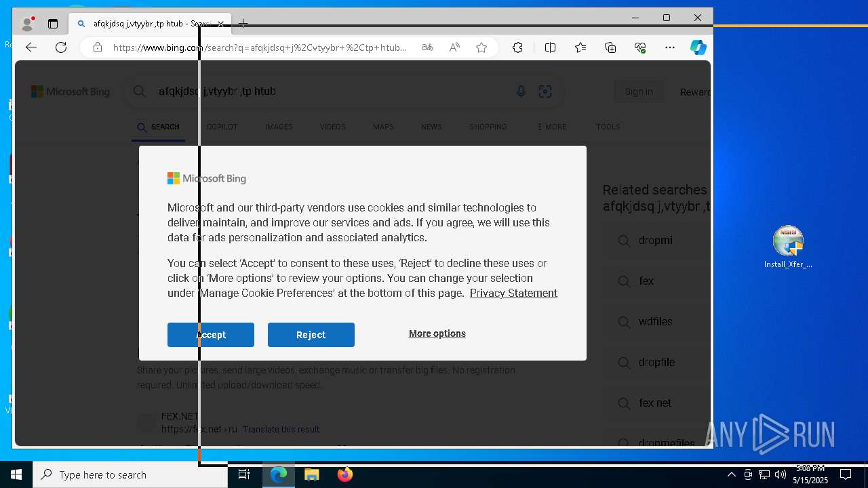The image size is (868, 488).
Task: Launch Firefox from taskbar
Action: point(345,474)
